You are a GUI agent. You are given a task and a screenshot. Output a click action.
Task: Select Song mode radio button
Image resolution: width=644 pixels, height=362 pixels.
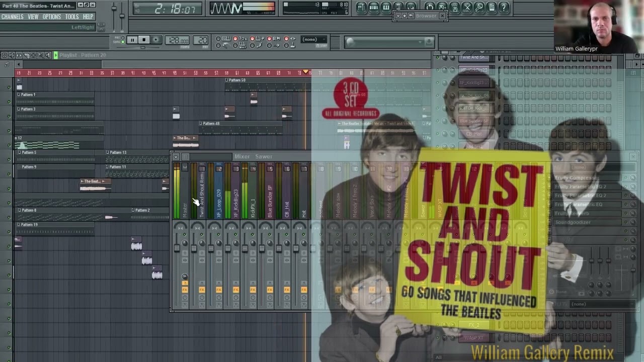[x=122, y=42]
